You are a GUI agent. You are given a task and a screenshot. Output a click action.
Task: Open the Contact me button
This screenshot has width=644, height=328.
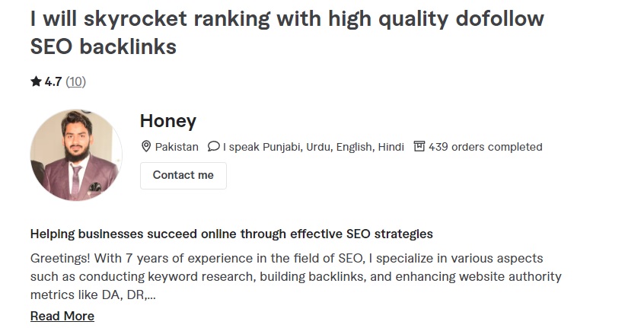click(183, 175)
